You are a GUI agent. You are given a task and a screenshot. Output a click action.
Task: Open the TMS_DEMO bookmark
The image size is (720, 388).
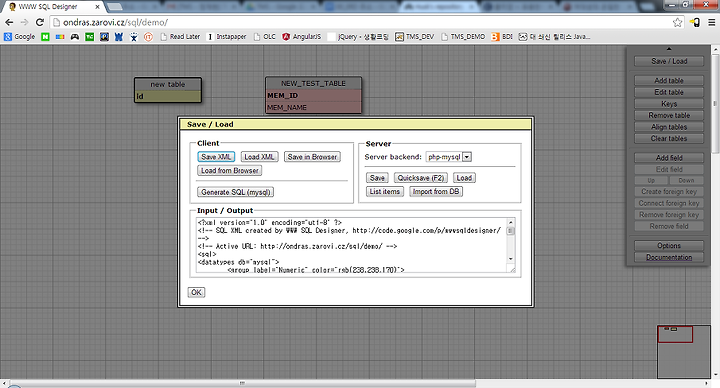click(x=463, y=37)
